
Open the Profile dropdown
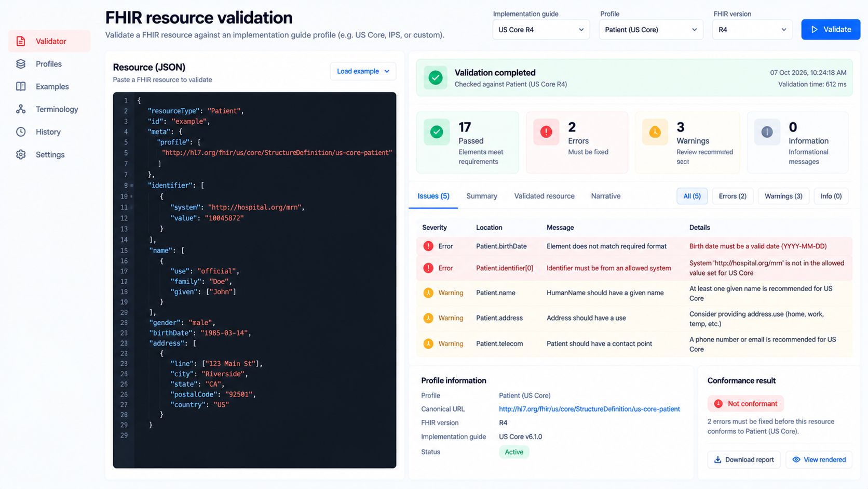coord(651,30)
